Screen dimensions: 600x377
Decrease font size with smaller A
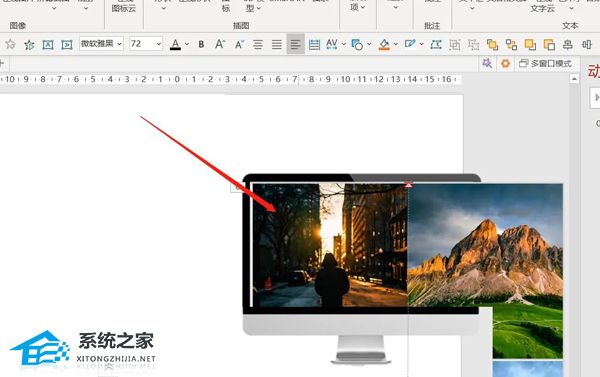click(239, 44)
